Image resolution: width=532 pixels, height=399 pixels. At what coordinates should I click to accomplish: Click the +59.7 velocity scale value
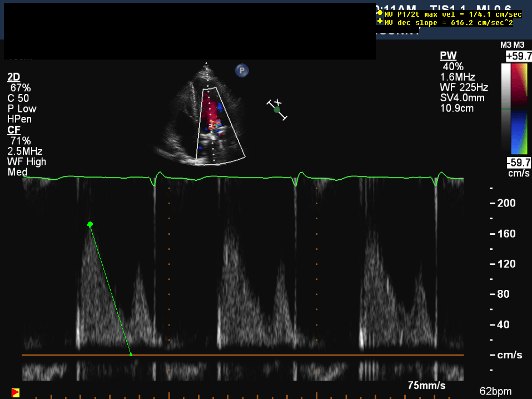click(518, 56)
